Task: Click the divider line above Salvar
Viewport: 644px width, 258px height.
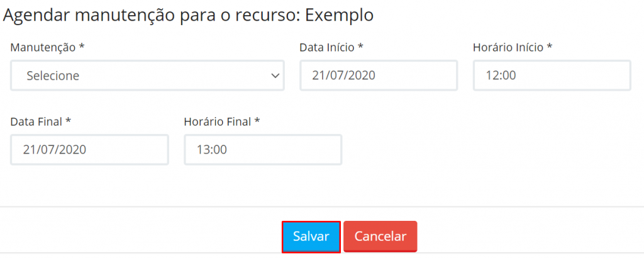Action: (x=322, y=206)
